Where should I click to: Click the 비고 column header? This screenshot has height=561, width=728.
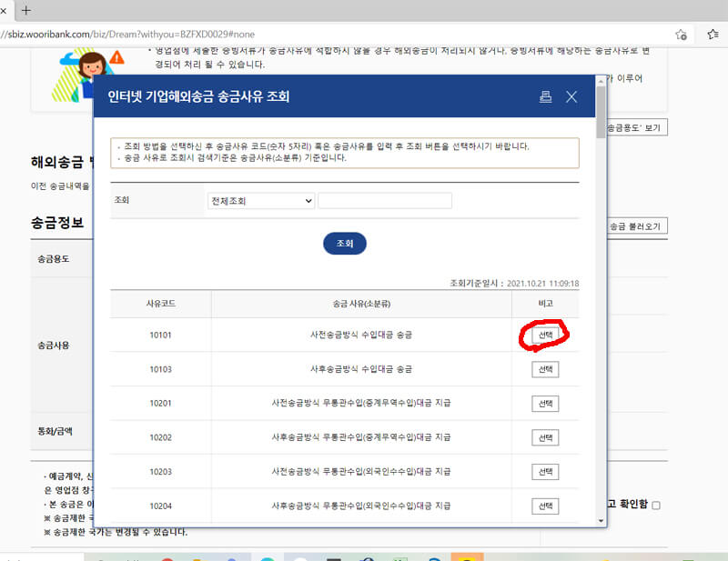pos(545,304)
